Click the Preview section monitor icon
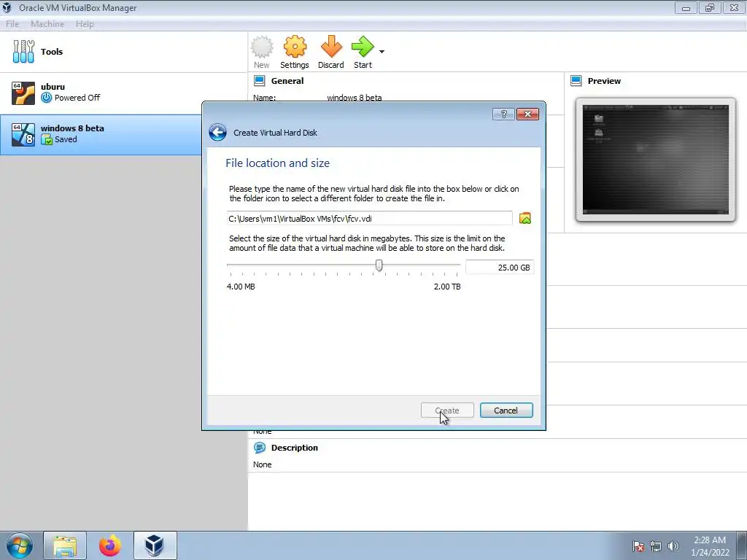 [576, 81]
